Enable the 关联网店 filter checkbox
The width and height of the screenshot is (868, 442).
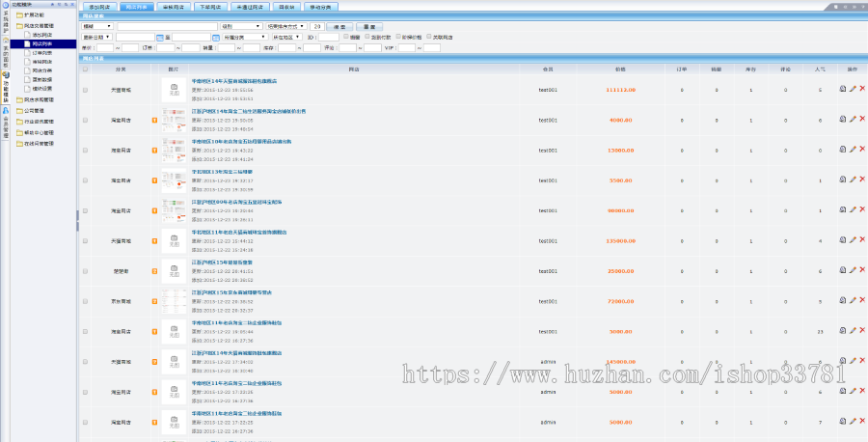[x=429, y=37]
